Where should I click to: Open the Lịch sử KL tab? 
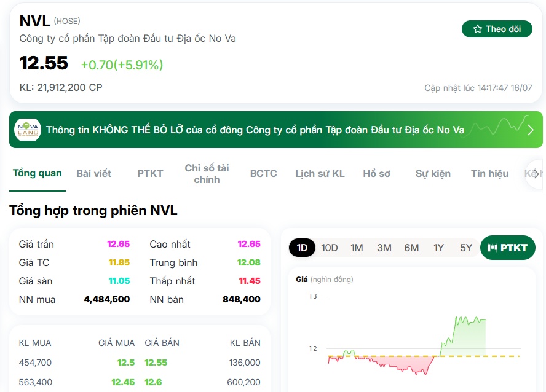[320, 173]
